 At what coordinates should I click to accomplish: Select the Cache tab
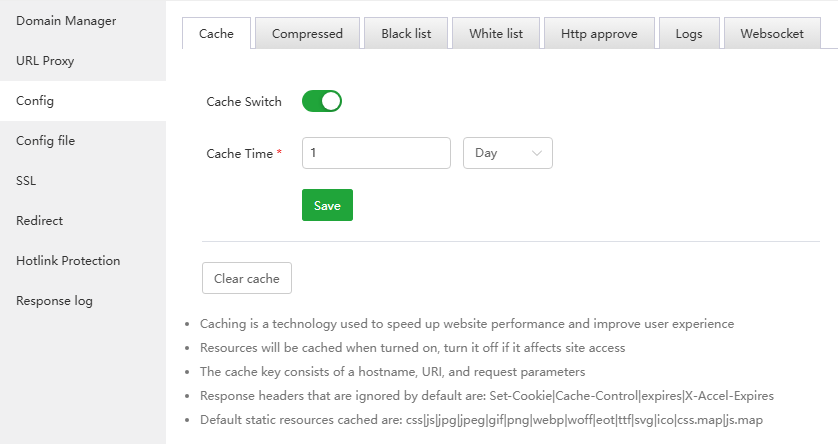click(216, 33)
